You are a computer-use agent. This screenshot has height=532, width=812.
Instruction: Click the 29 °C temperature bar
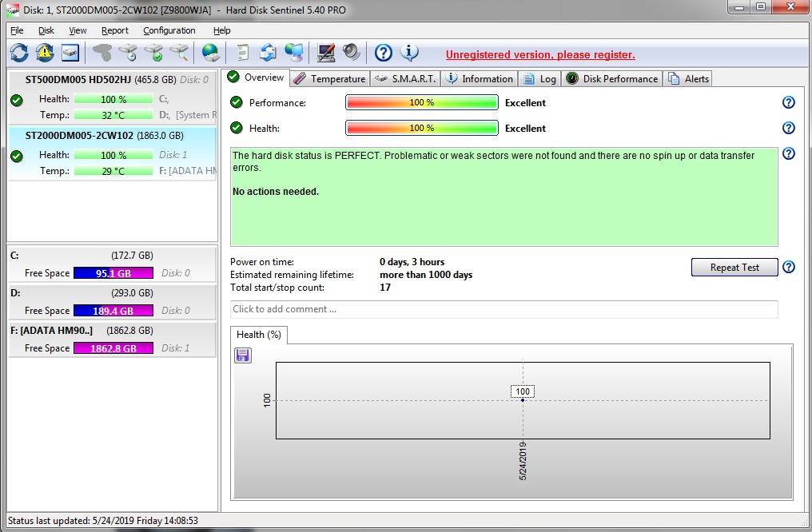click(113, 171)
